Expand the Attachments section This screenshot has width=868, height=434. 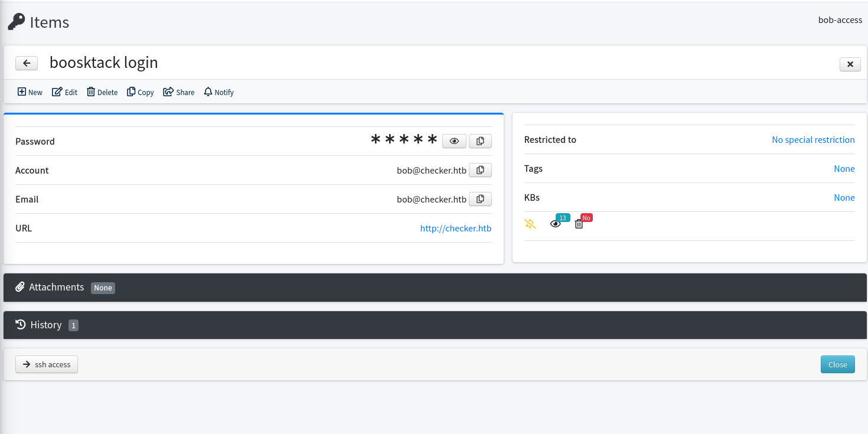57,288
